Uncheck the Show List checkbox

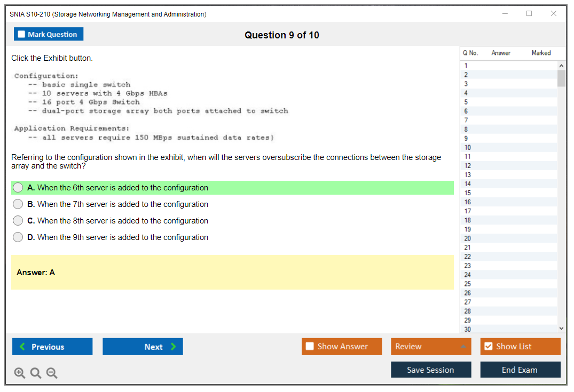coord(488,347)
